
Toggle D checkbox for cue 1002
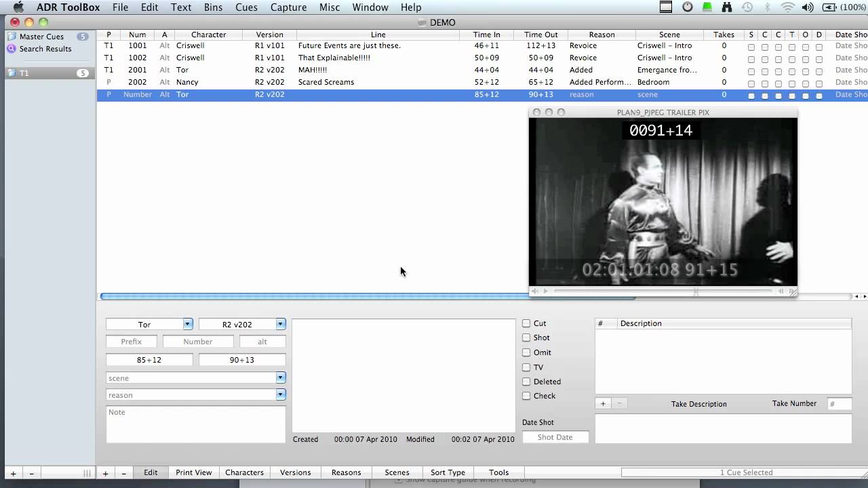(819, 59)
